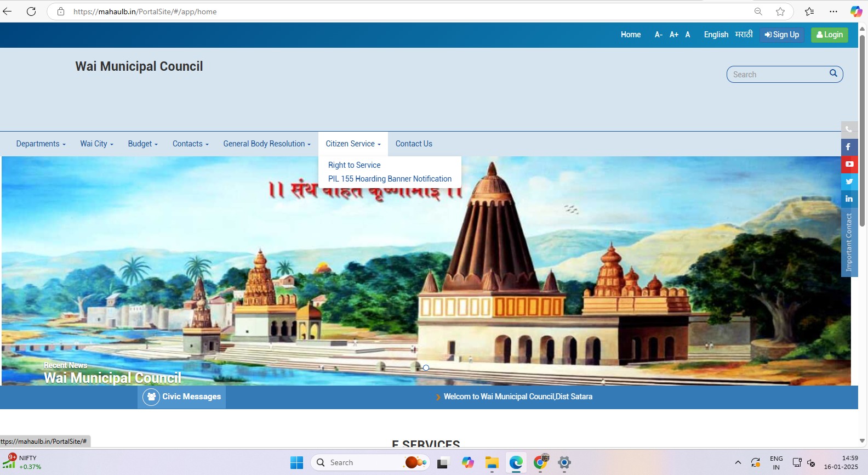The width and height of the screenshot is (868, 475).
Task: Open the Copilot icon in the browser toolbar
Action: tap(856, 12)
